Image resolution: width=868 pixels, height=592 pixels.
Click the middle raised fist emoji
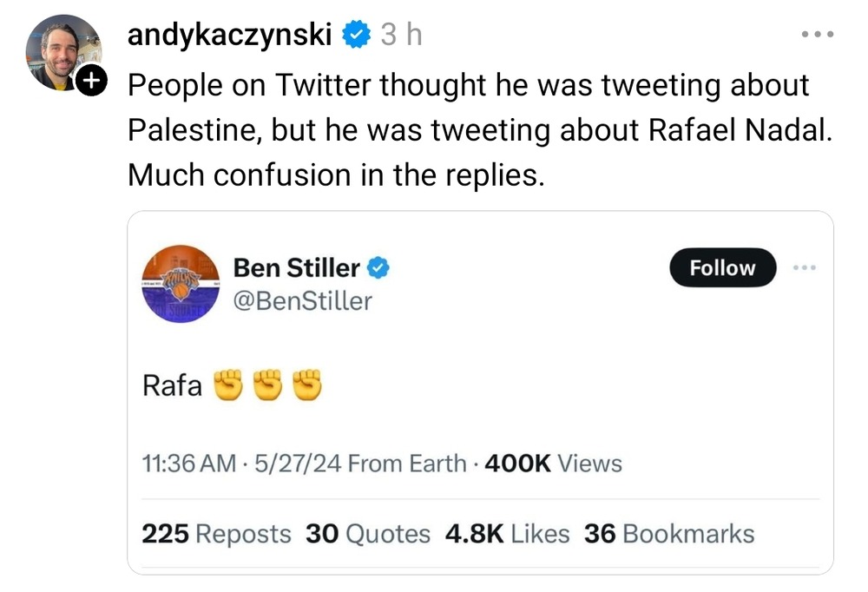(x=267, y=385)
